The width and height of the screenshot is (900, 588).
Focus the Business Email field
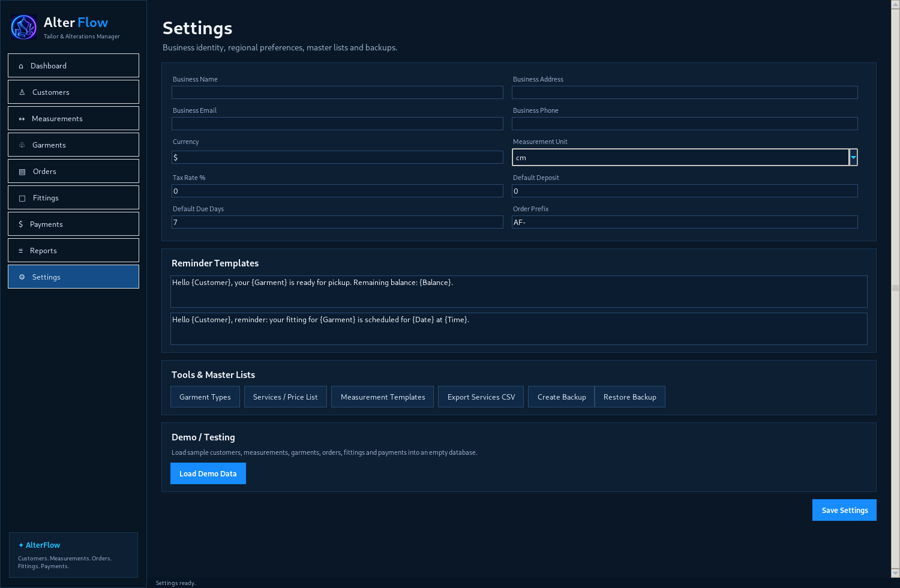tap(337, 124)
